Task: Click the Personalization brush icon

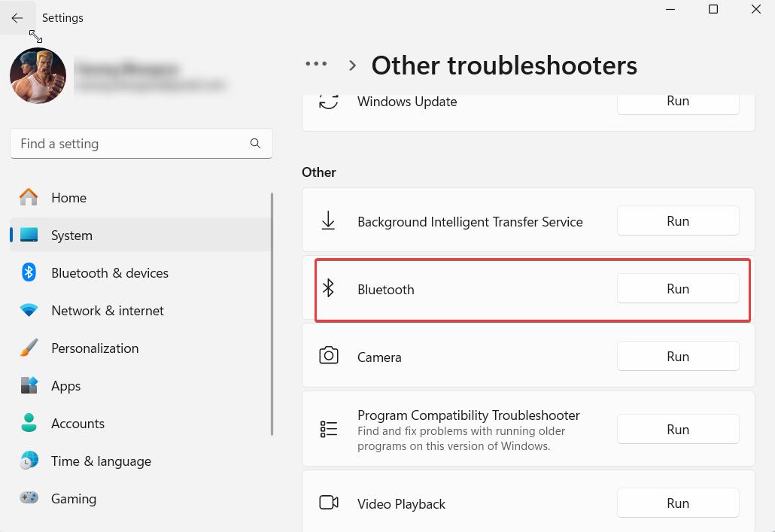Action: (29, 348)
